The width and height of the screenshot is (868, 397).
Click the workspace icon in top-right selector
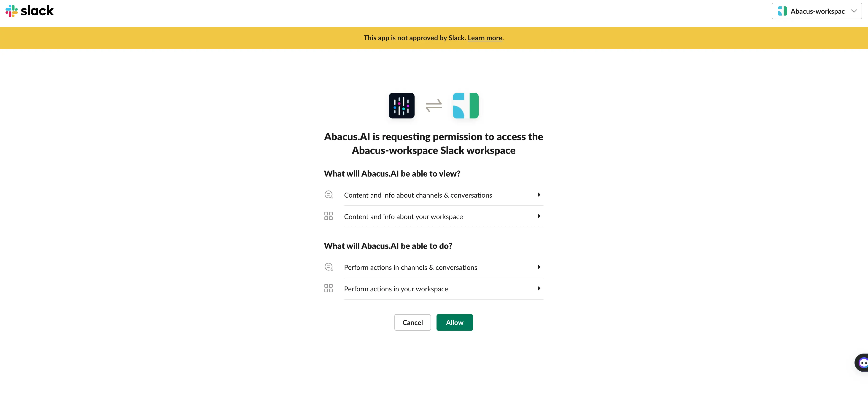coord(782,11)
